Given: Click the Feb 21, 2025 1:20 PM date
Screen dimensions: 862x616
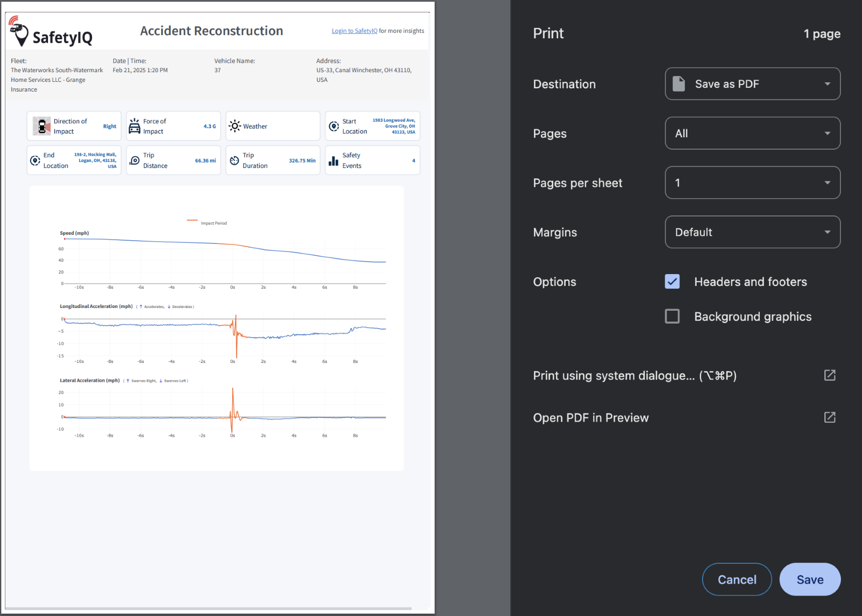Looking at the screenshot, I should 140,70.
